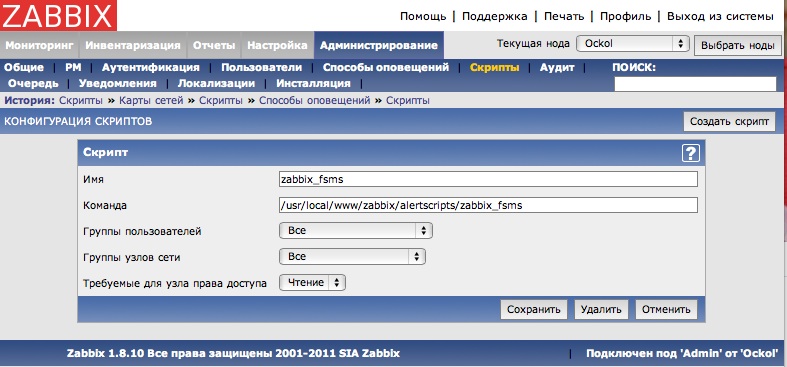Switch to the Мониторинг tab
This screenshot has height=367, width=787.
tap(39, 45)
